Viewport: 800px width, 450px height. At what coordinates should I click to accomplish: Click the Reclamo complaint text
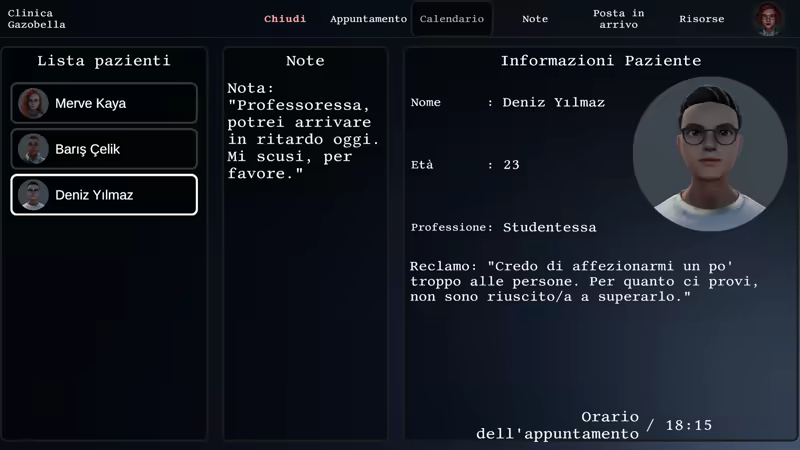click(x=583, y=281)
